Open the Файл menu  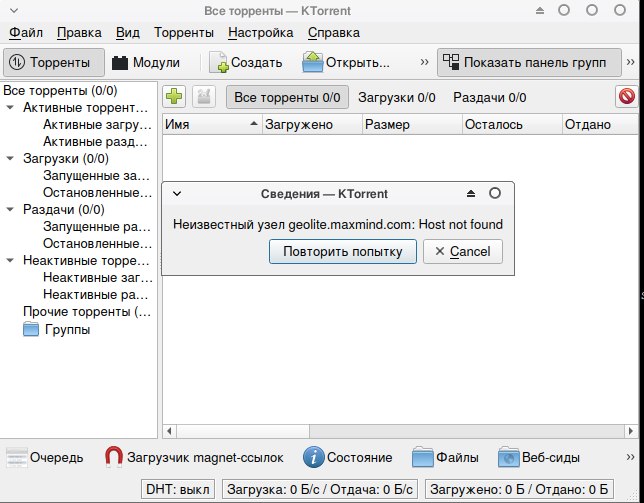click(25, 32)
